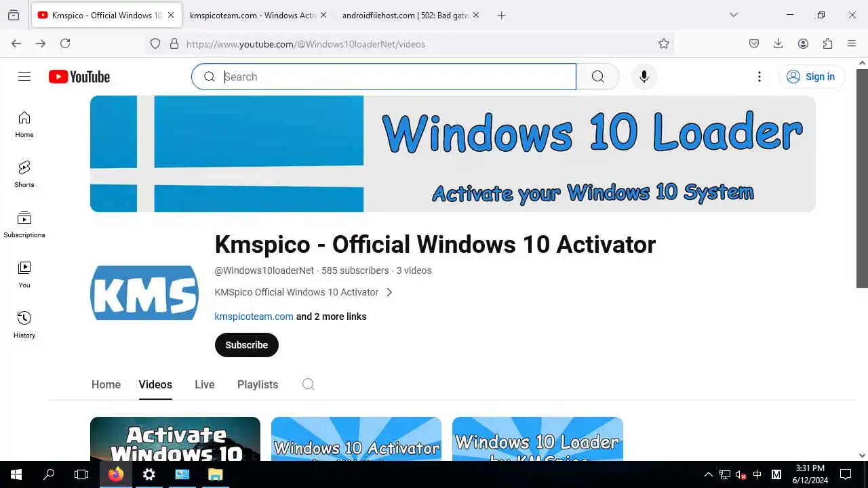
Task: Subscribe to the Kmspico channel
Action: pyautogui.click(x=247, y=345)
